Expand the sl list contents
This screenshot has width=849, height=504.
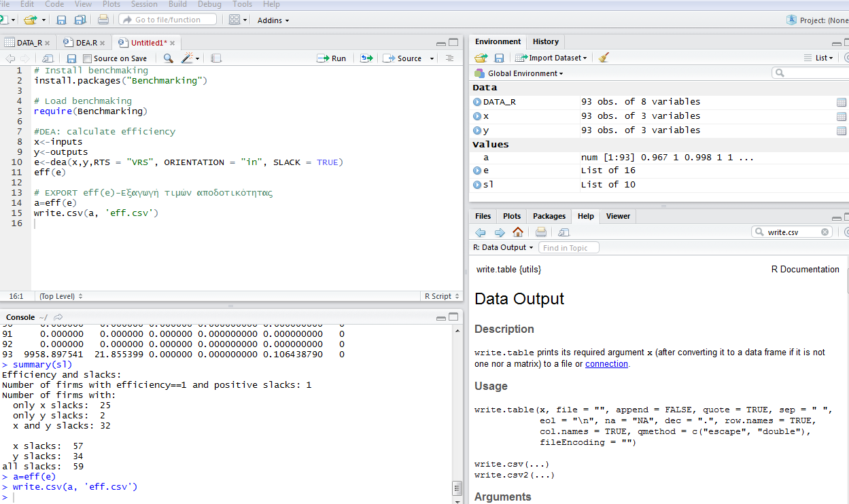pos(477,185)
